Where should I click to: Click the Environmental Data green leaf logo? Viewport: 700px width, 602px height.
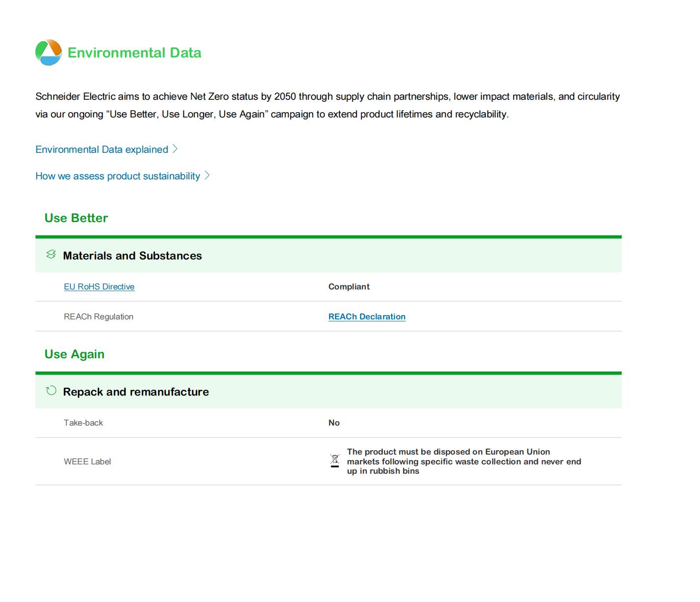pos(49,53)
